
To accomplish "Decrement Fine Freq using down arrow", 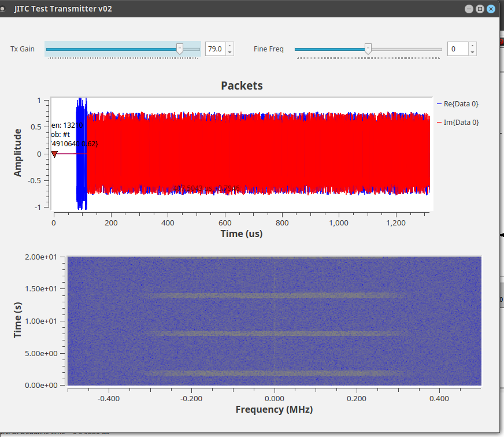I will tap(472, 53).
